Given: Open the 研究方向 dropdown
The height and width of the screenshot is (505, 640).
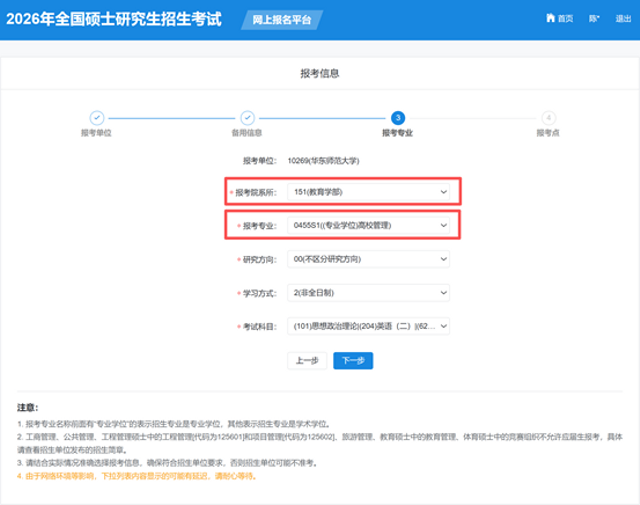Looking at the screenshot, I should click(x=367, y=259).
